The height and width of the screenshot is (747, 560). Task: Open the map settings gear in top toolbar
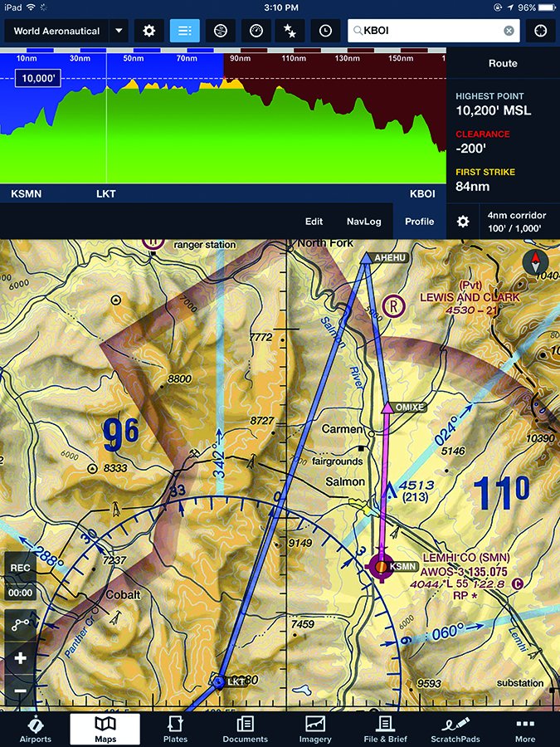point(149,31)
